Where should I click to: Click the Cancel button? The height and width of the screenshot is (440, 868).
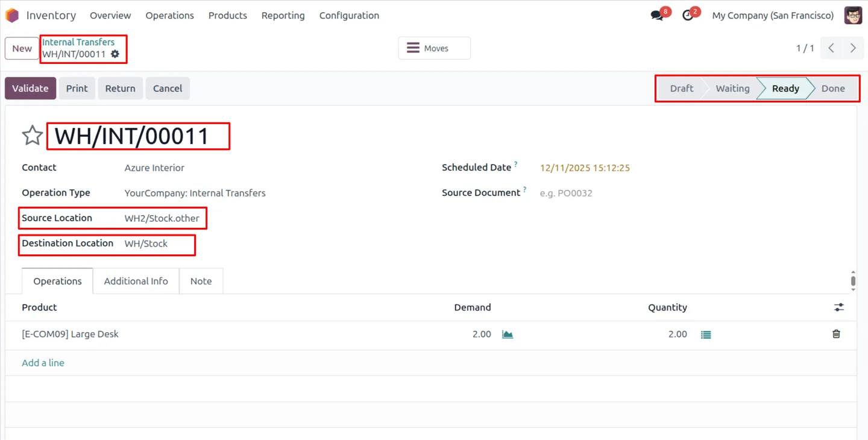tap(168, 89)
